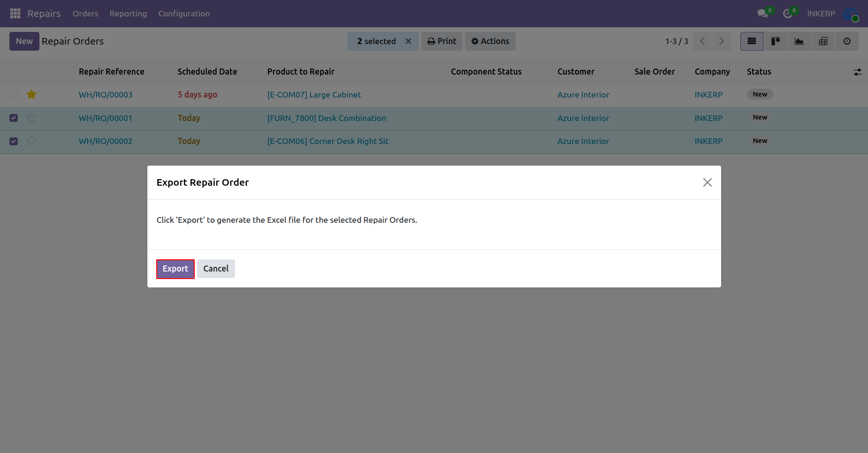This screenshot has width=868, height=453.
Task: Sort by Component Status column
Action: pos(486,72)
